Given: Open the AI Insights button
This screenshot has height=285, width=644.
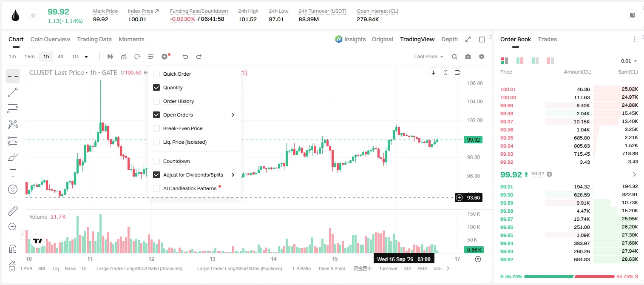Looking at the screenshot, I should tap(350, 39).
